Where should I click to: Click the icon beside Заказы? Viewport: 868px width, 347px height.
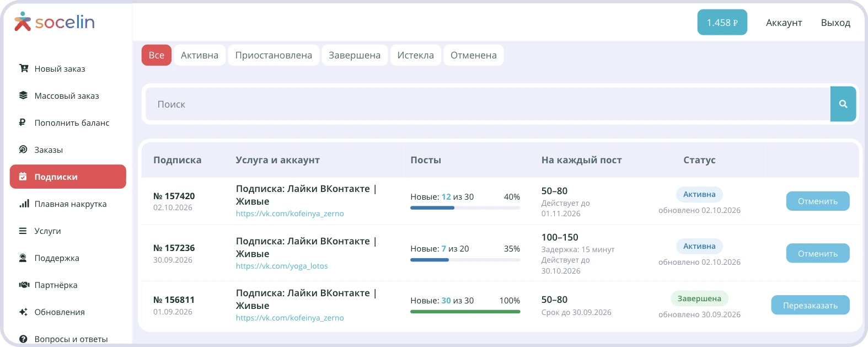coord(23,150)
